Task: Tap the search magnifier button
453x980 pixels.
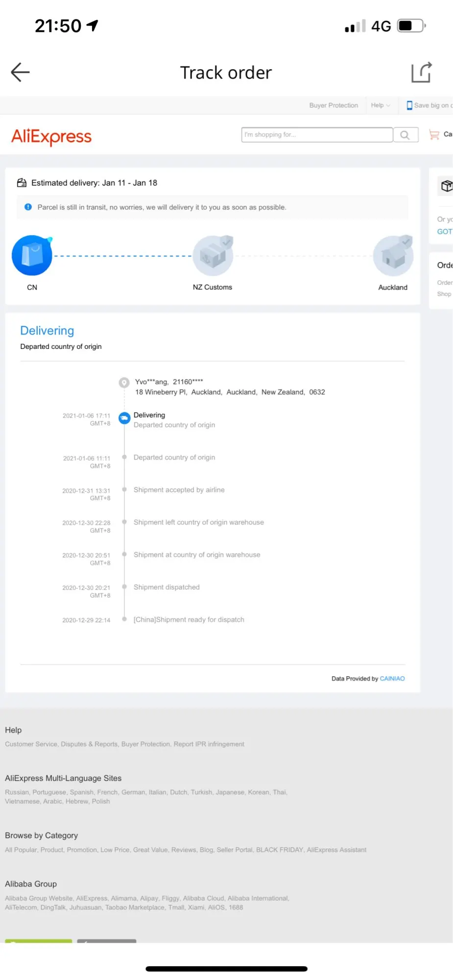Action: coord(405,135)
